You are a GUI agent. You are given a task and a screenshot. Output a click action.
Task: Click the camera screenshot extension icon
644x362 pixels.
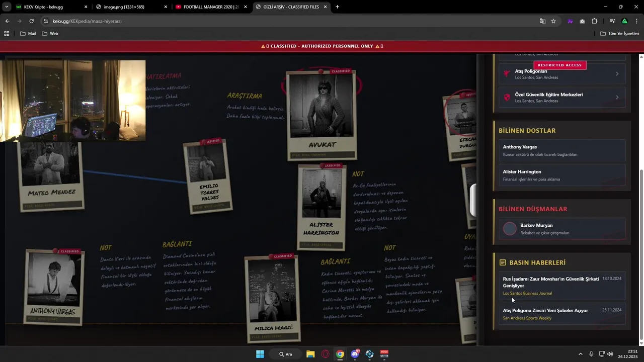click(x=582, y=21)
